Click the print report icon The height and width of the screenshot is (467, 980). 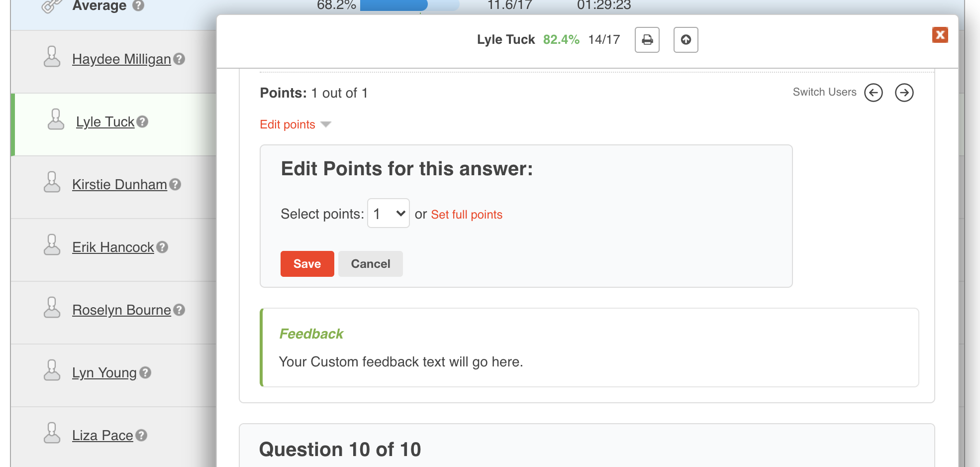coord(647,40)
